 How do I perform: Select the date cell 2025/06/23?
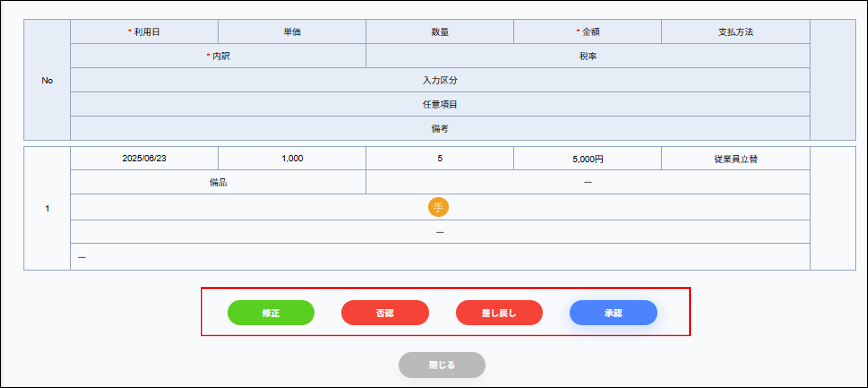pyautogui.click(x=144, y=158)
